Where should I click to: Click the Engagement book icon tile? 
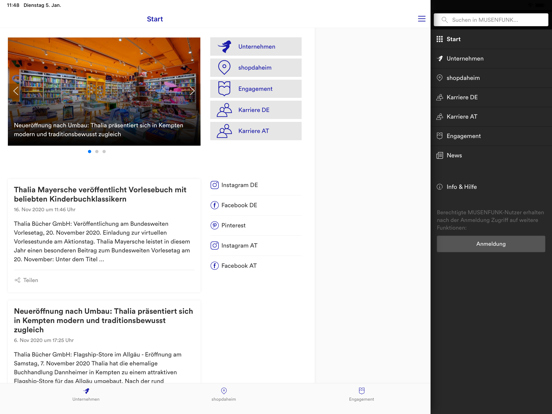[x=224, y=89]
